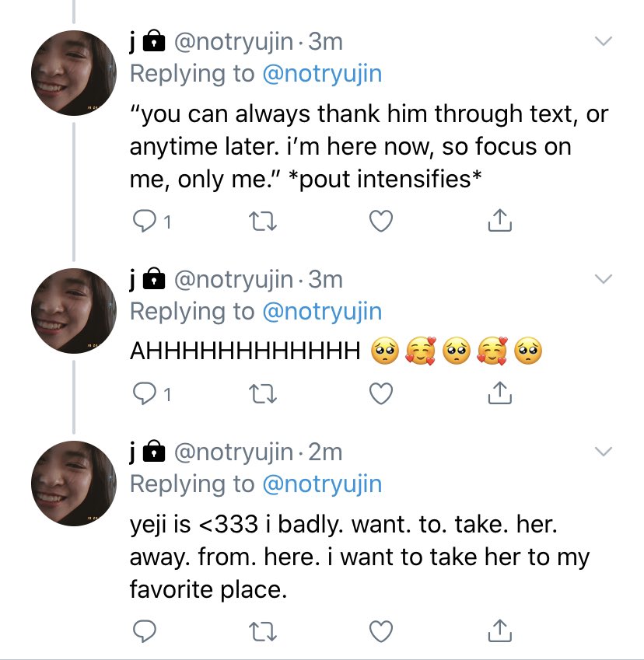Reply to the "yeji is <333" tweet
The height and width of the screenshot is (660, 644).
click(x=145, y=631)
